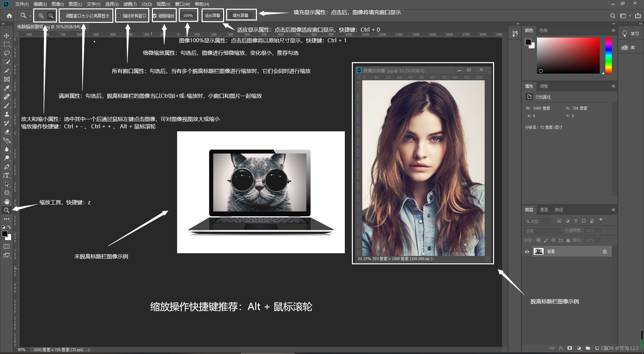Enable 调整窗口大小以满屏显示 checkbox
The height and width of the screenshot is (354, 644).
click(x=62, y=16)
